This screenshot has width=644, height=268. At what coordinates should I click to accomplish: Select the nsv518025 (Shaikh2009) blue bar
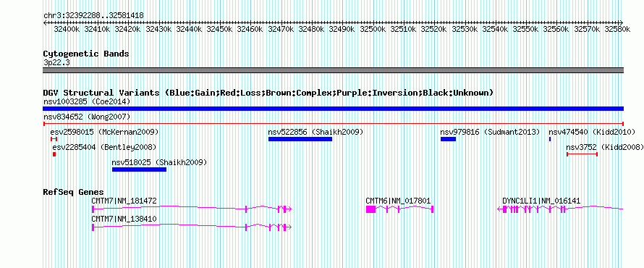tap(139, 169)
